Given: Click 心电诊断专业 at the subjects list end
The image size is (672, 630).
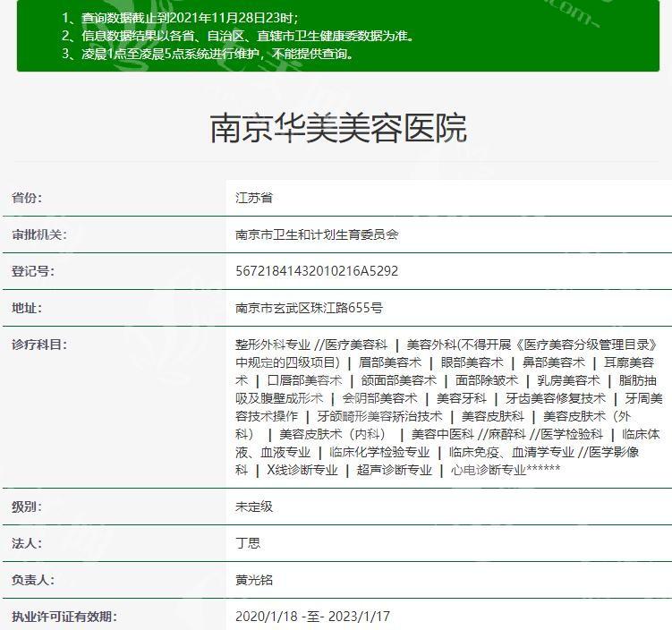Looking at the screenshot, I should (x=488, y=470).
